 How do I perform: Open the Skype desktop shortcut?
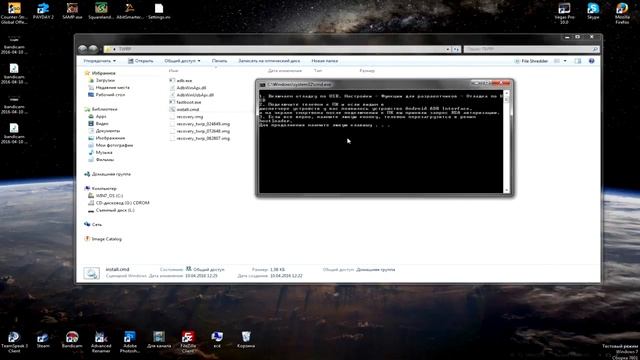click(593, 11)
